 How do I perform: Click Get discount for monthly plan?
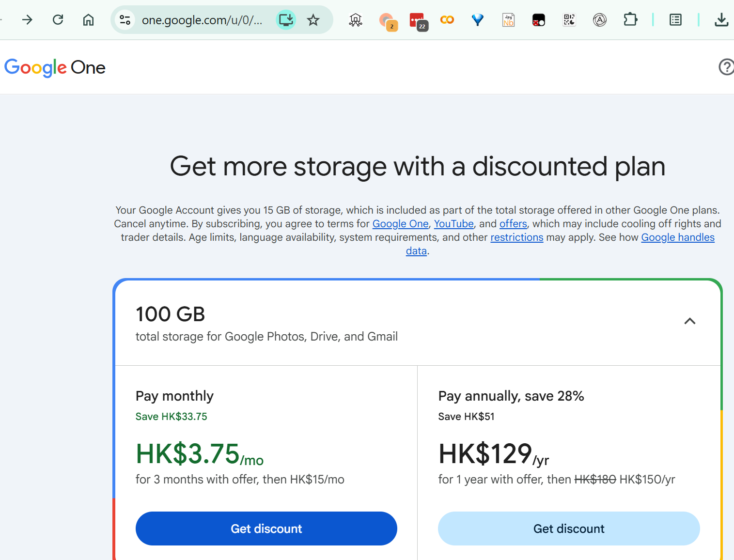tap(266, 529)
